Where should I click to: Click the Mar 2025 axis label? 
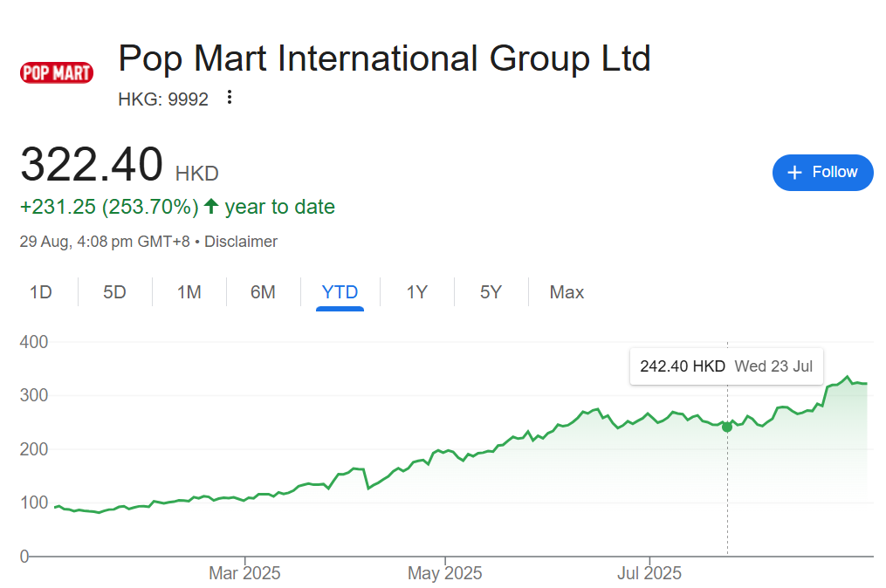click(x=244, y=574)
